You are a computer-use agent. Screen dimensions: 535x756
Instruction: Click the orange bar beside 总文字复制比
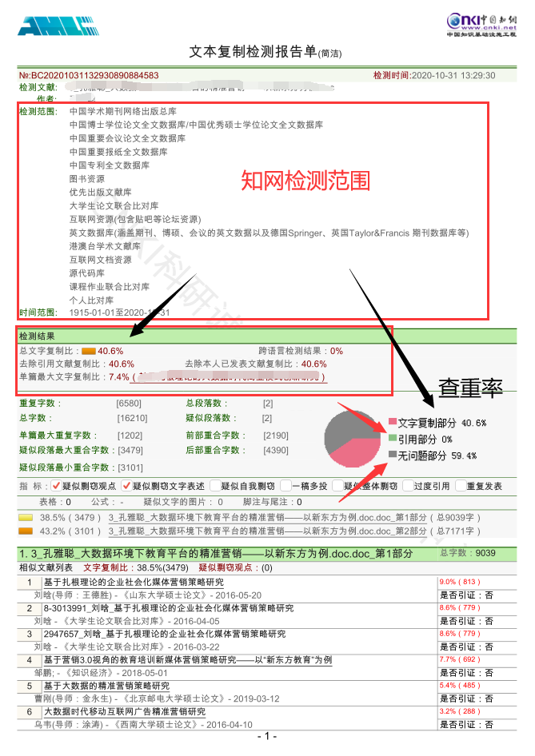click(88, 351)
